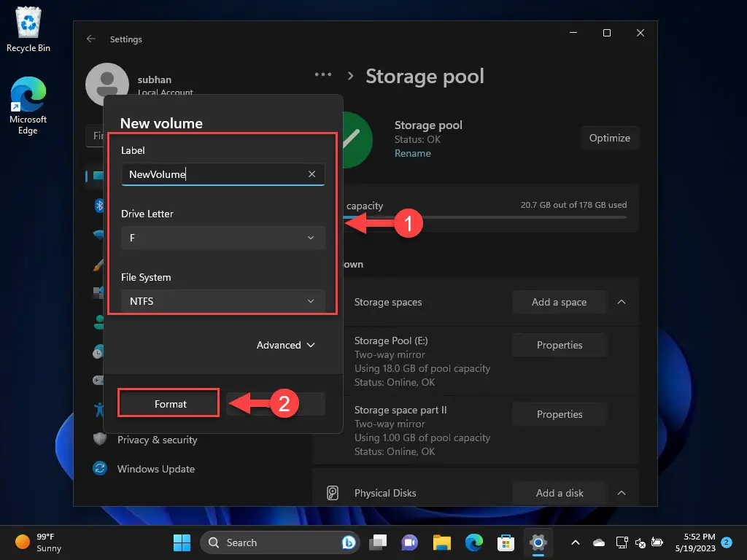The height and width of the screenshot is (560, 747).
Task: Click the Optimize button
Action: (609, 138)
